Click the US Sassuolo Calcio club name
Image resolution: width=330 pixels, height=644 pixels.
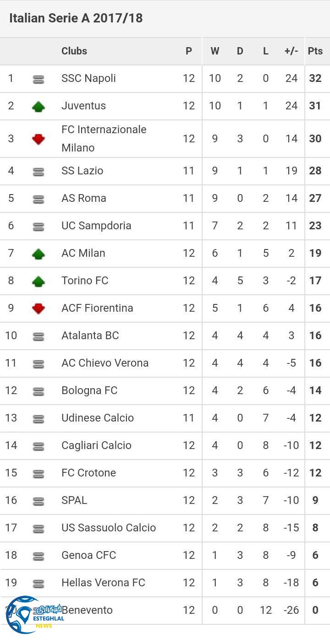point(109,528)
